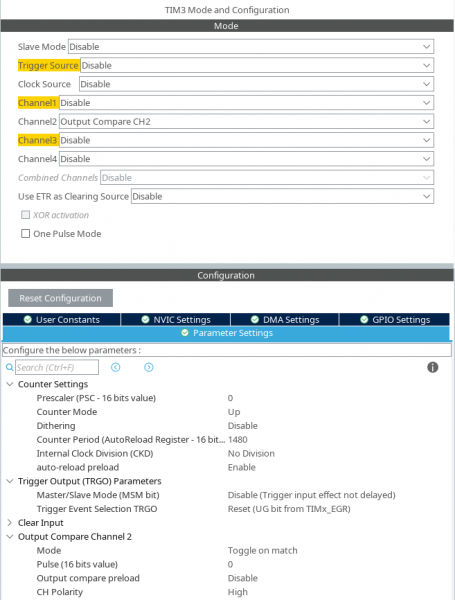
Task: Toggle the XOR activation checkbox
Action: coord(25,215)
